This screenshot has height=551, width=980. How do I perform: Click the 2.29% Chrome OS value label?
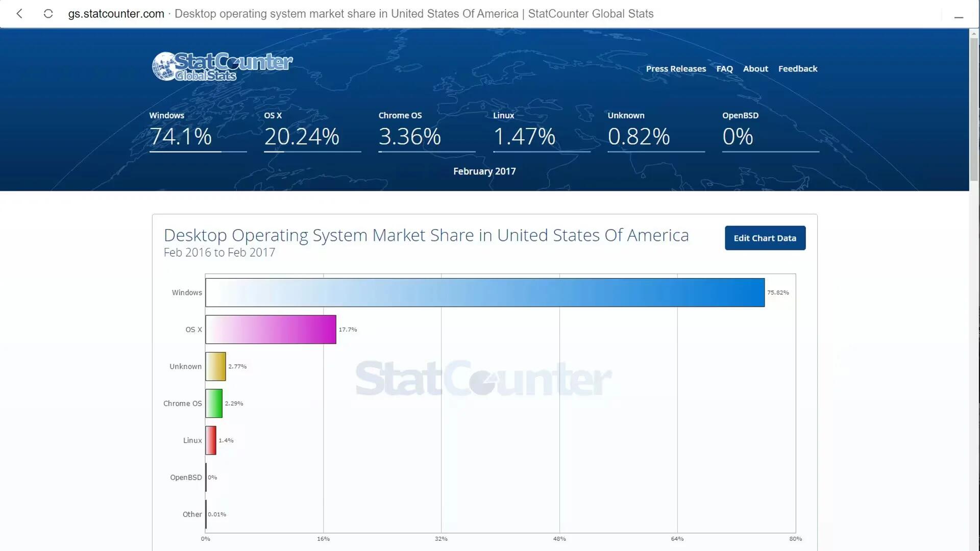(x=234, y=404)
